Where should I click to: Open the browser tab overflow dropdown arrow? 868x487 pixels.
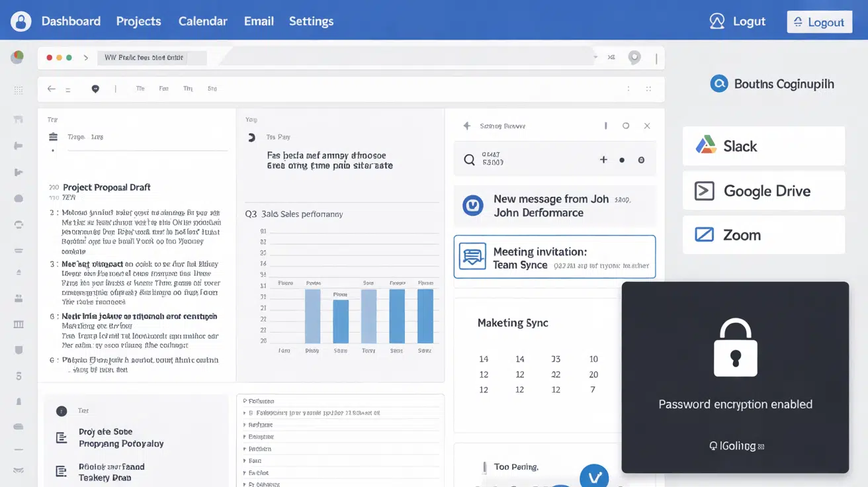pos(595,57)
